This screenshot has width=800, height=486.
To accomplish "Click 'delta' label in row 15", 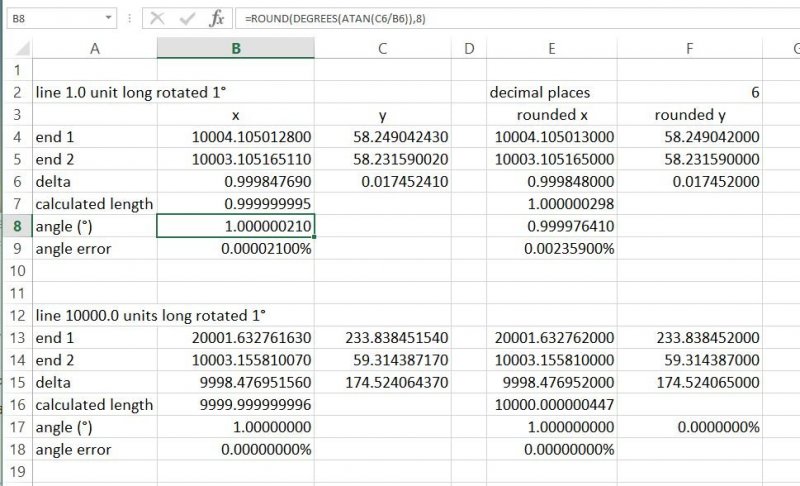I will tap(53, 382).
